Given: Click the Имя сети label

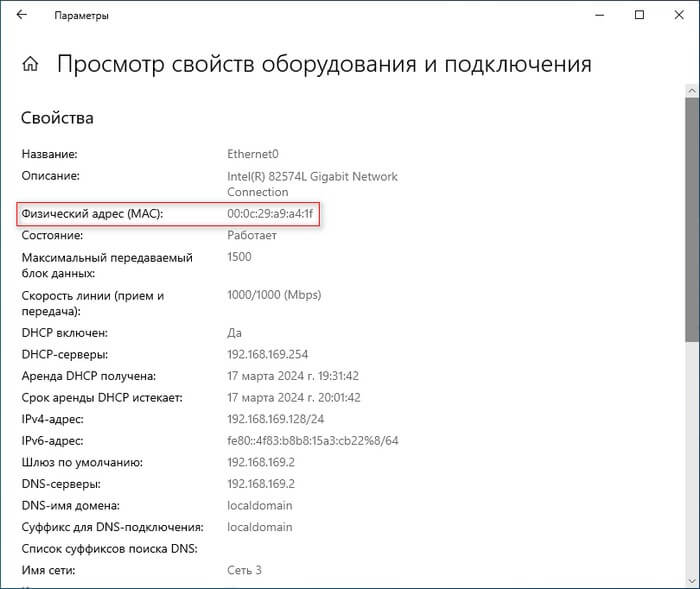Looking at the screenshot, I should [48, 570].
